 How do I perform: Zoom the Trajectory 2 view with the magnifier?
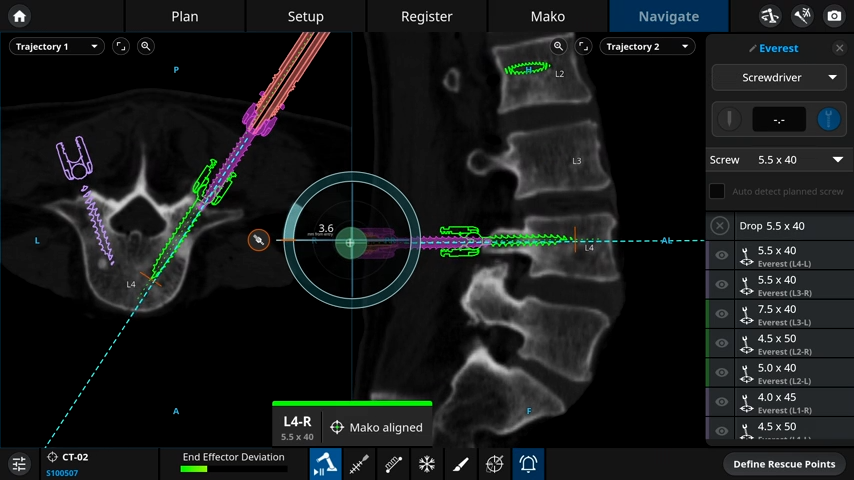click(x=558, y=46)
